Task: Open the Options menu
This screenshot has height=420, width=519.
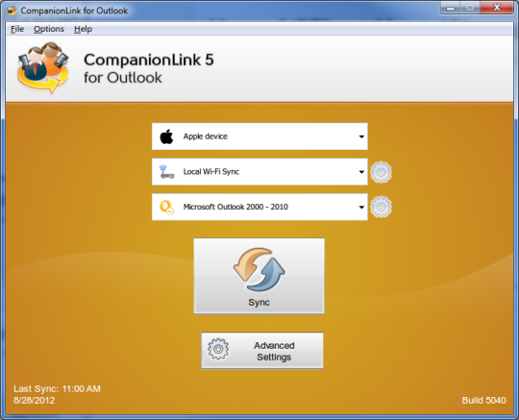Action: pos(49,29)
